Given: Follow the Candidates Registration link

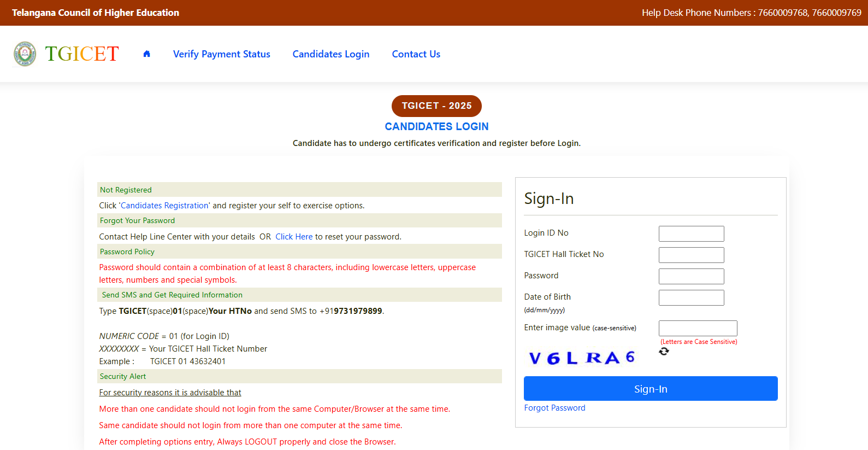Looking at the screenshot, I should tap(164, 206).
